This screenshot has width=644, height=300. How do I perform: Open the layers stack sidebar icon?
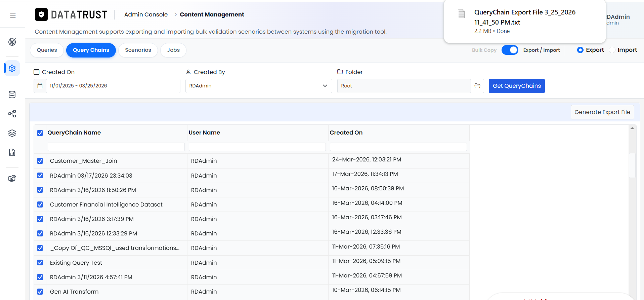[x=12, y=133]
